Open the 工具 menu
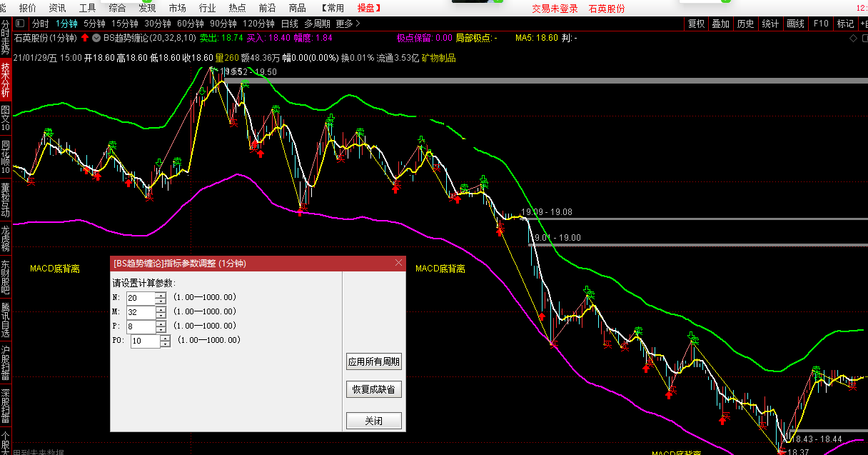The height and width of the screenshot is (455, 868). coord(88,8)
